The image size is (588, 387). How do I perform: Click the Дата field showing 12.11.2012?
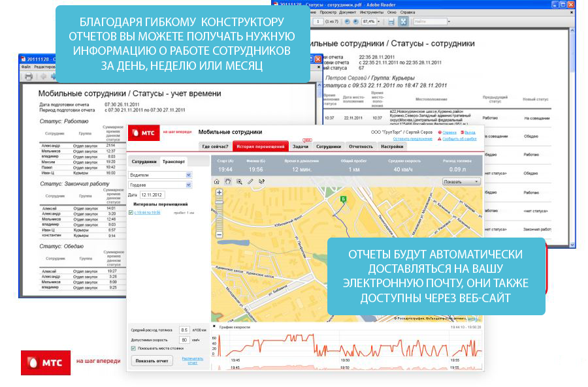click(x=152, y=195)
